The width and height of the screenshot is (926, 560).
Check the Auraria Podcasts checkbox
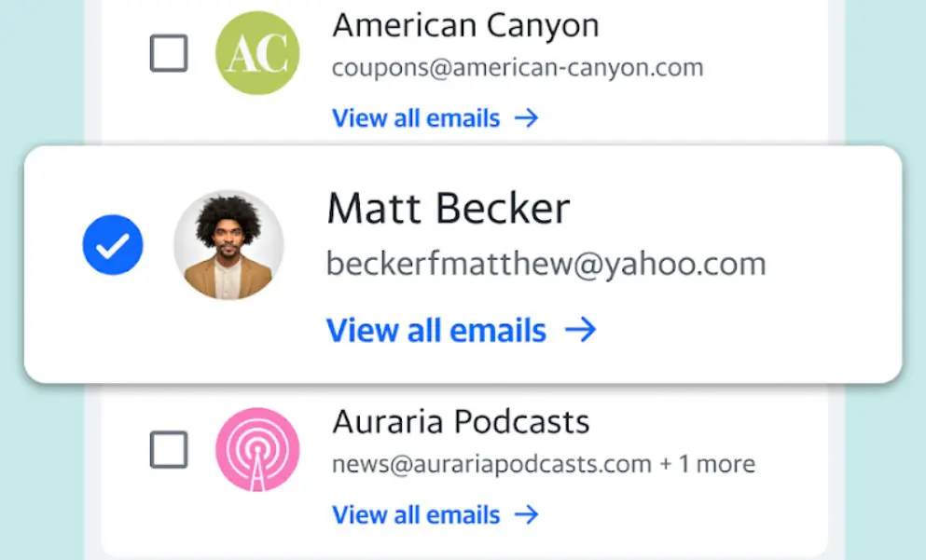coord(169,450)
